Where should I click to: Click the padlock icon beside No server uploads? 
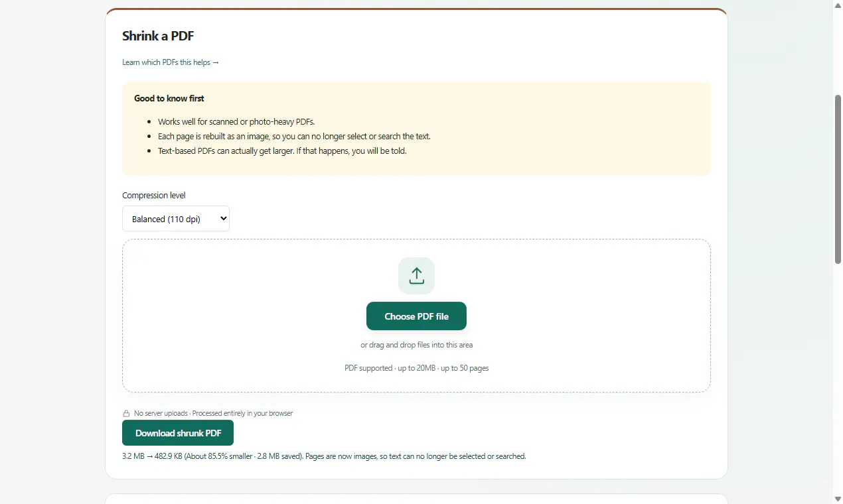coord(126,413)
